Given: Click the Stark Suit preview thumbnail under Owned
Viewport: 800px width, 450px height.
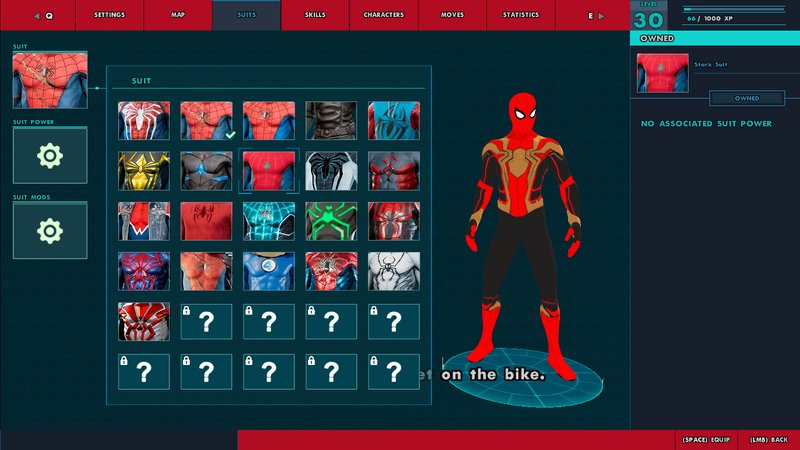Looking at the screenshot, I should [662, 73].
